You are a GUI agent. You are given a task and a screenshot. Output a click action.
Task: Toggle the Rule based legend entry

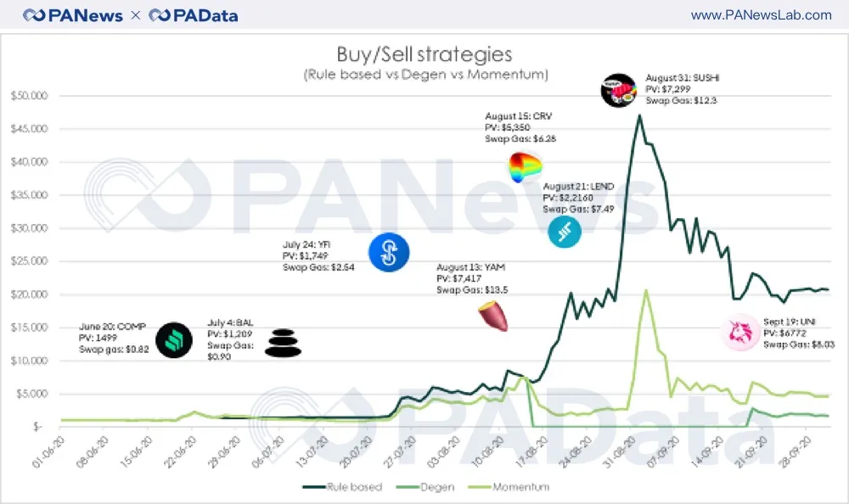click(342, 487)
